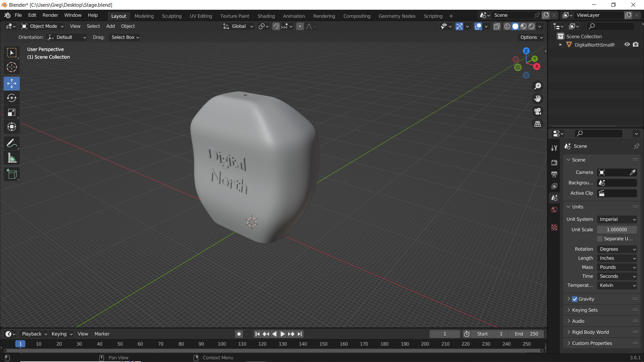Open the Rotation Degrees dropdown
The height and width of the screenshot is (362, 644).
click(617, 249)
